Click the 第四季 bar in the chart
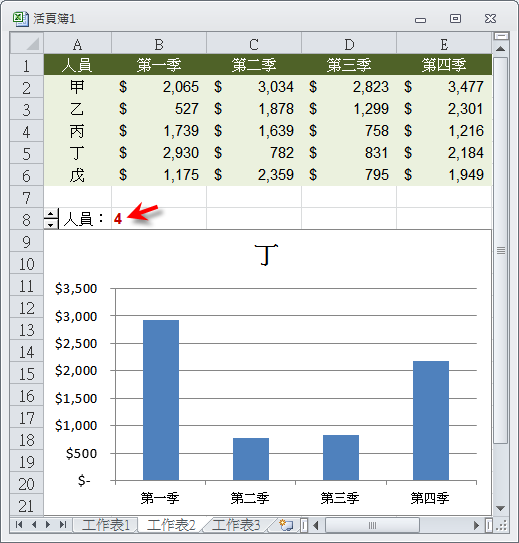 431,420
